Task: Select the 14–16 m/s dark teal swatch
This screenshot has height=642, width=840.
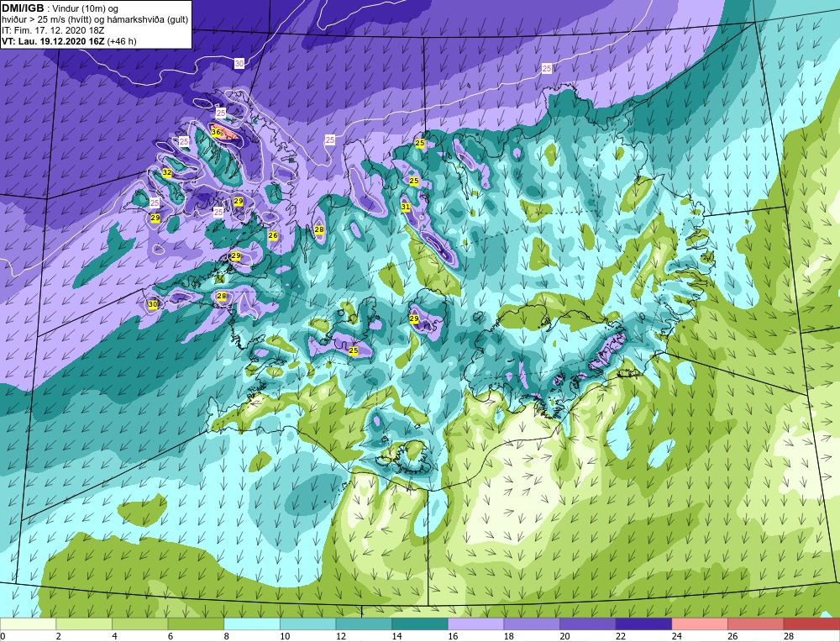Action: (419, 624)
